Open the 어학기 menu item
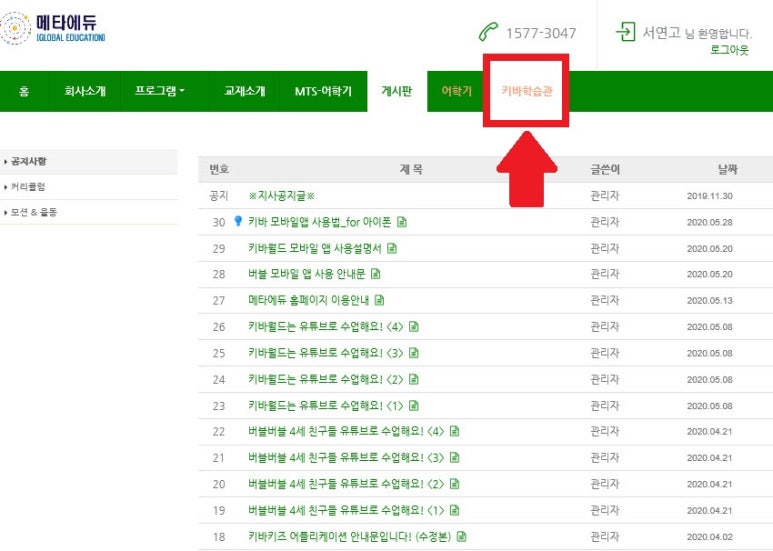This screenshot has width=773, height=551. (457, 91)
